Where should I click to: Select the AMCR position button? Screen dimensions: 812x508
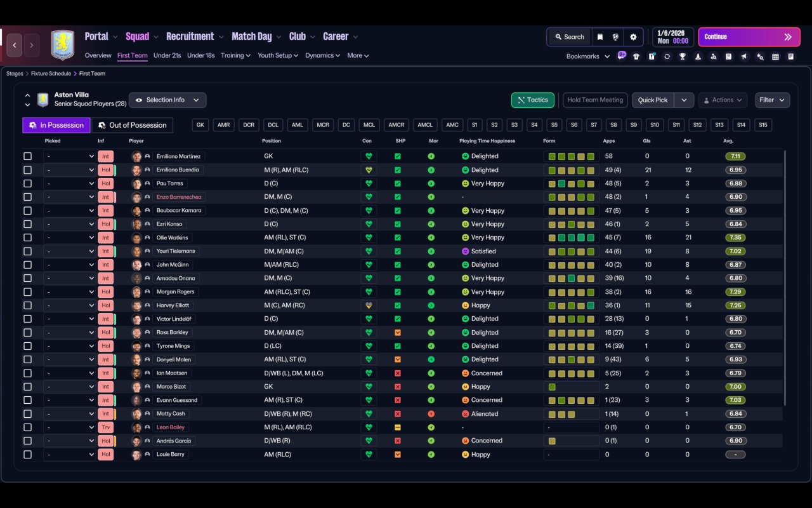(396, 125)
